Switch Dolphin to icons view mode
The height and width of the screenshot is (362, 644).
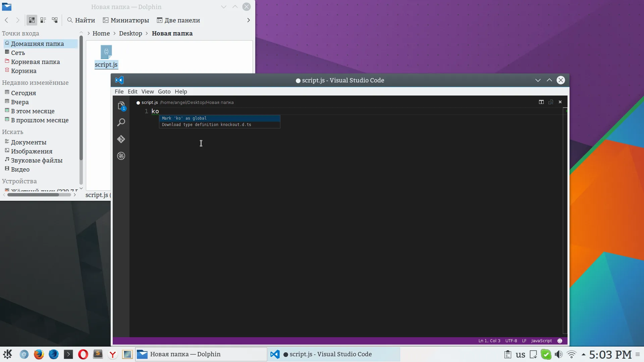(32, 20)
